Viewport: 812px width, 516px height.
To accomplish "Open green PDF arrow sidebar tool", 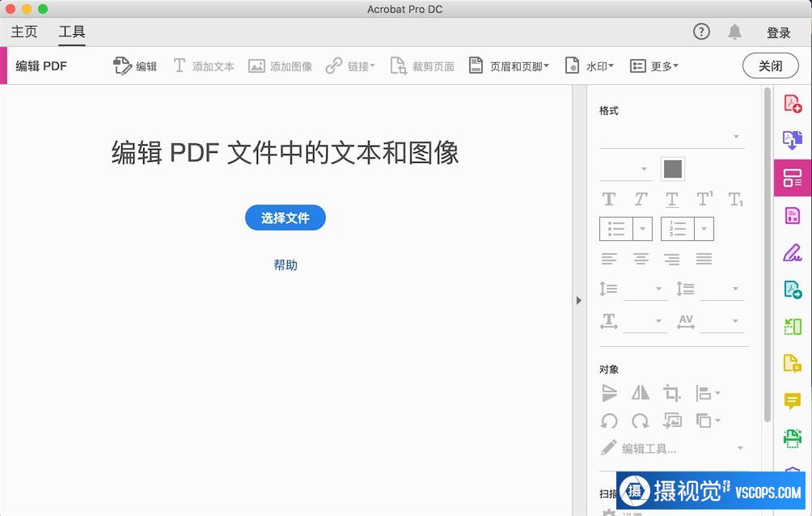I will point(793,289).
